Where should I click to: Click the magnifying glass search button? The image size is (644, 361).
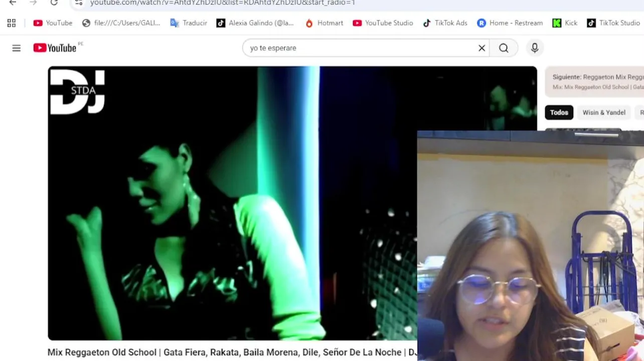[x=504, y=48]
